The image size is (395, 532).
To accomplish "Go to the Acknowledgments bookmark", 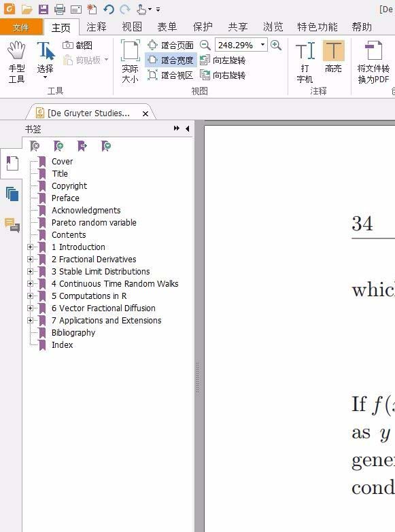I will pyautogui.click(x=86, y=211).
